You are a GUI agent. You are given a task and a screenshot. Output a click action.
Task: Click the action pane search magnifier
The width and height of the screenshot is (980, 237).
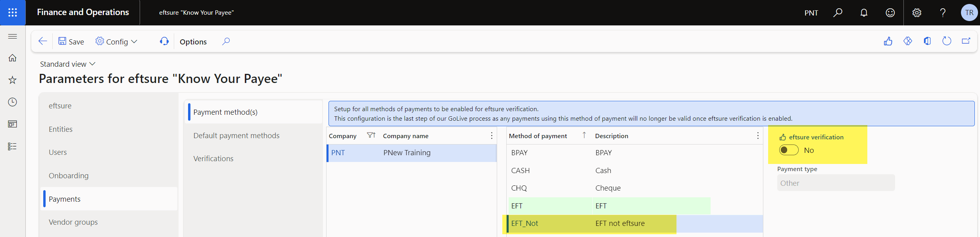pyautogui.click(x=226, y=41)
